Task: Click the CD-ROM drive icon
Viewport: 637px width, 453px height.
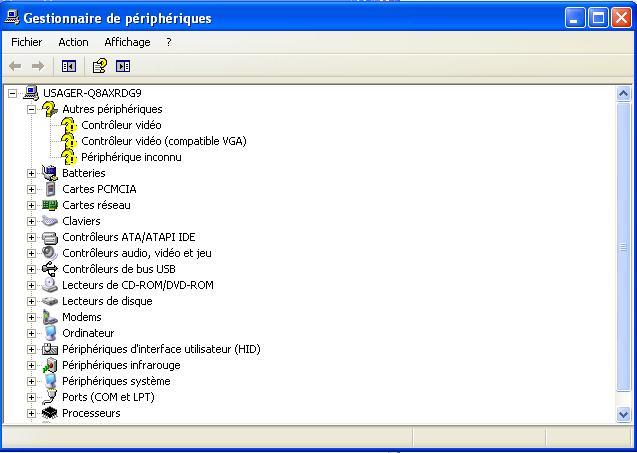Action: point(50,285)
